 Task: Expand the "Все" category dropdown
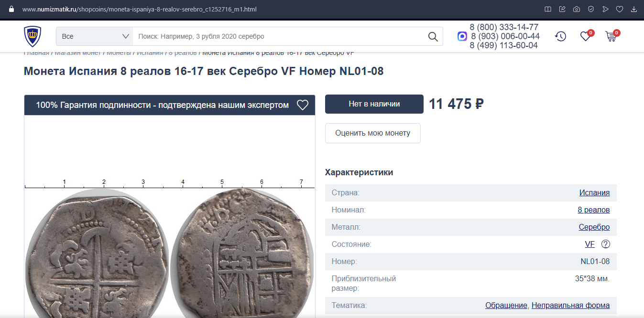[x=95, y=36]
